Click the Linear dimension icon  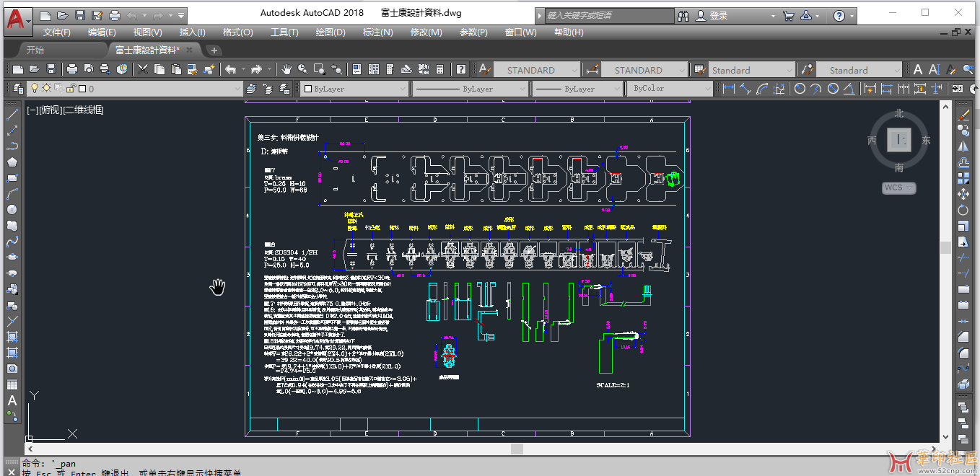729,89
